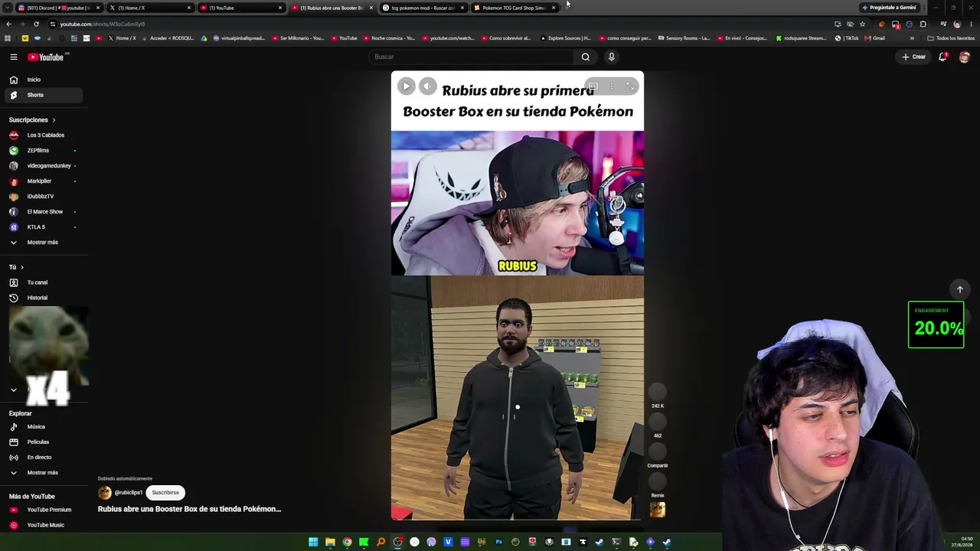This screenshot has width=980, height=551.
Task: Open the Gmail bookmark
Action: click(x=875, y=38)
